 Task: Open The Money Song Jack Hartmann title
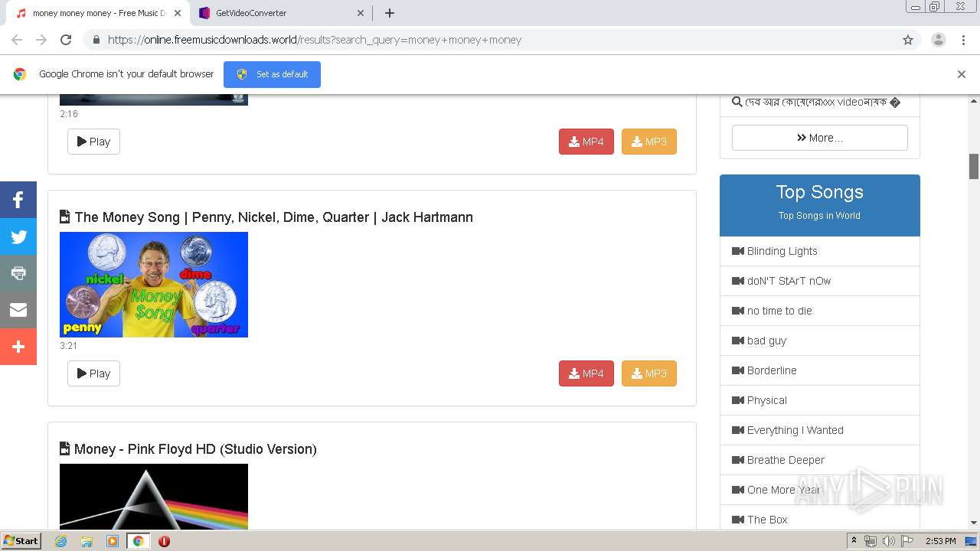coord(273,217)
